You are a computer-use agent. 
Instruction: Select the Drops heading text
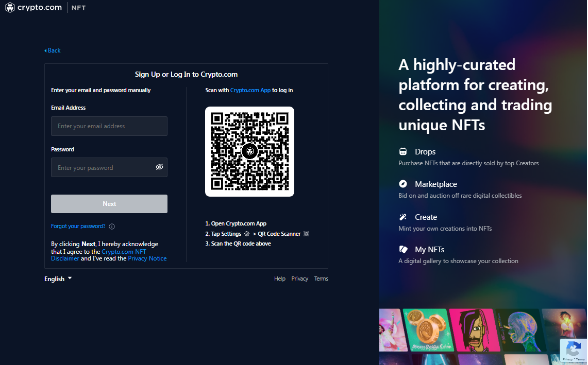(x=425, y=152)
